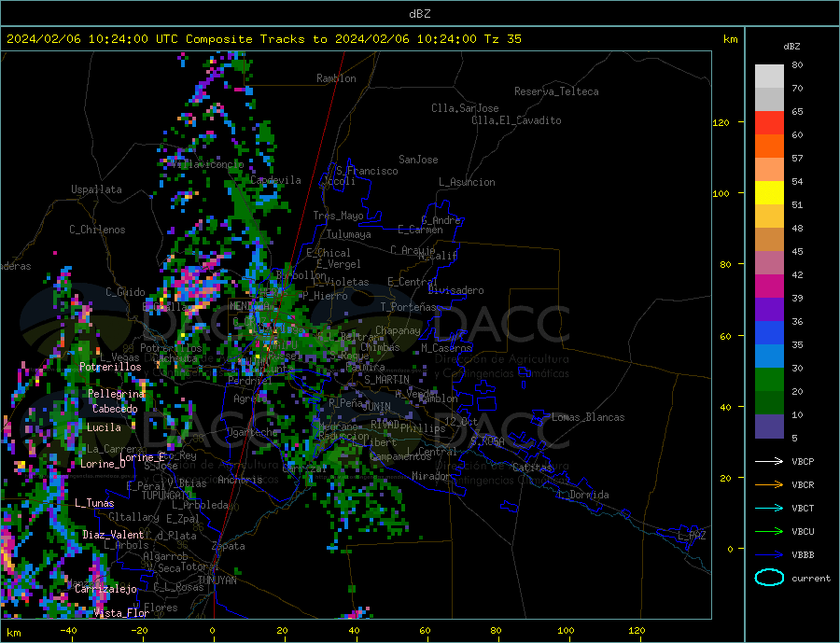Image resolution: width=840 pixels, height=643 pixels.
Task: Click the L_Dormida map label
Action: tap(583, 496)
